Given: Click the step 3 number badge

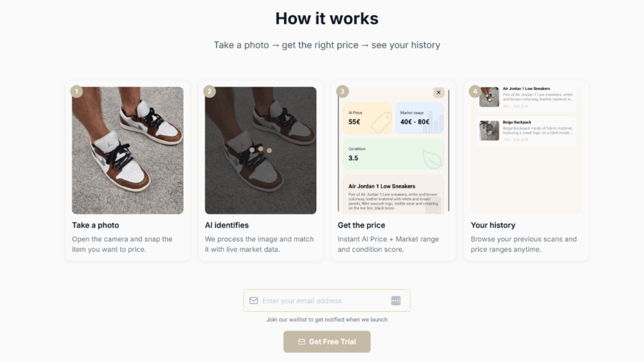Looking at the screenshot, I should (342, 92).
